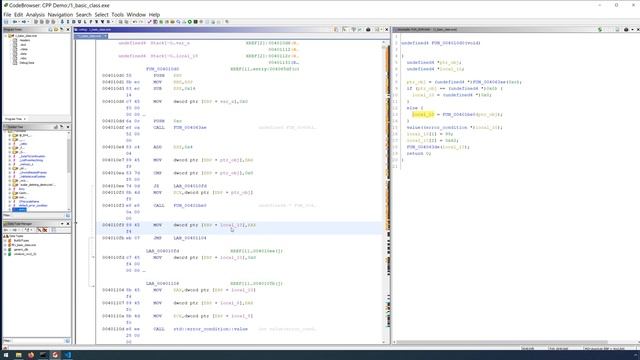Click the direction toggle down-arrow toolbar icon
Screen dimensions: 640x360
(x=62, y=22)
